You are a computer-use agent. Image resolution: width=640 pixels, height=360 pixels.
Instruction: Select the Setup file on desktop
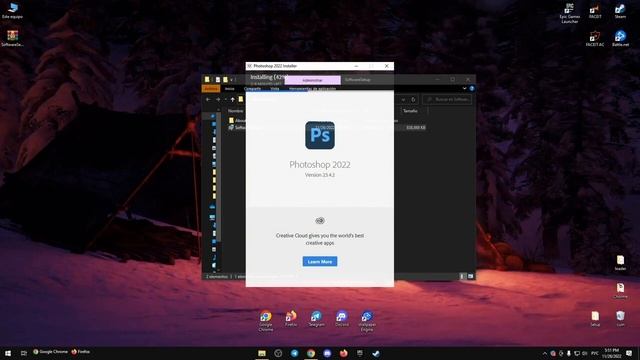coord(595,319)
